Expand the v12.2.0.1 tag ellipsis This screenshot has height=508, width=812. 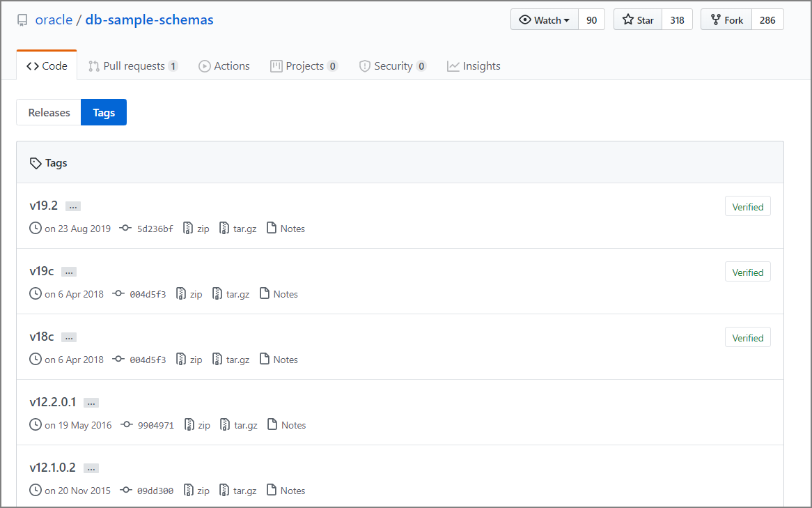pyautogui.click(x=91, y=403)
